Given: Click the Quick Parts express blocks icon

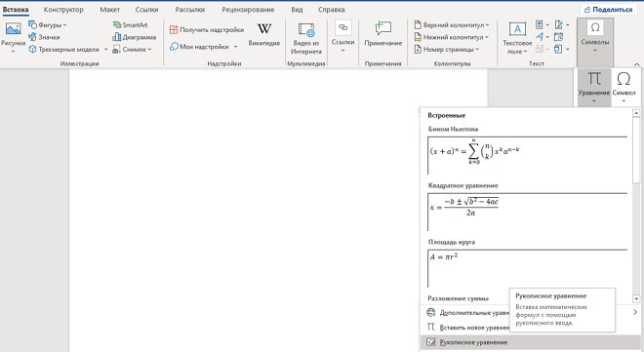Looking at the screenshot, I should coord(540,25).
